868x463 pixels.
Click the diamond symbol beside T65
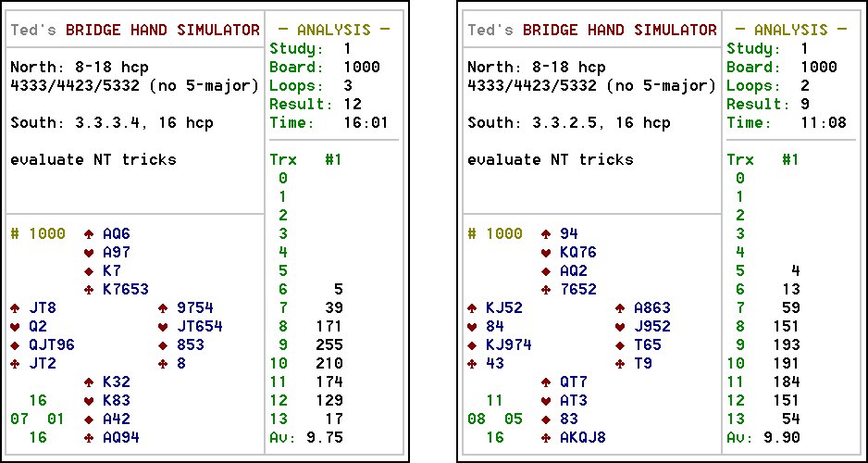[620, 345]
